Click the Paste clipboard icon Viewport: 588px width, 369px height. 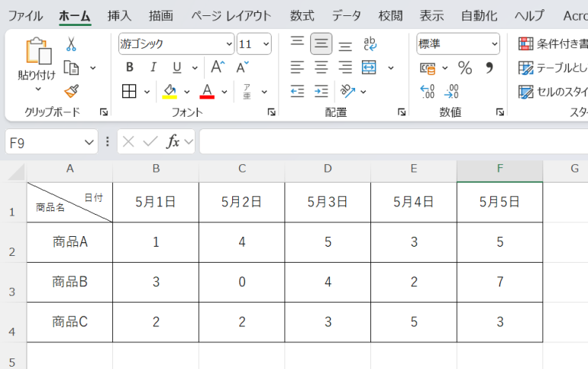click(38, 50)
